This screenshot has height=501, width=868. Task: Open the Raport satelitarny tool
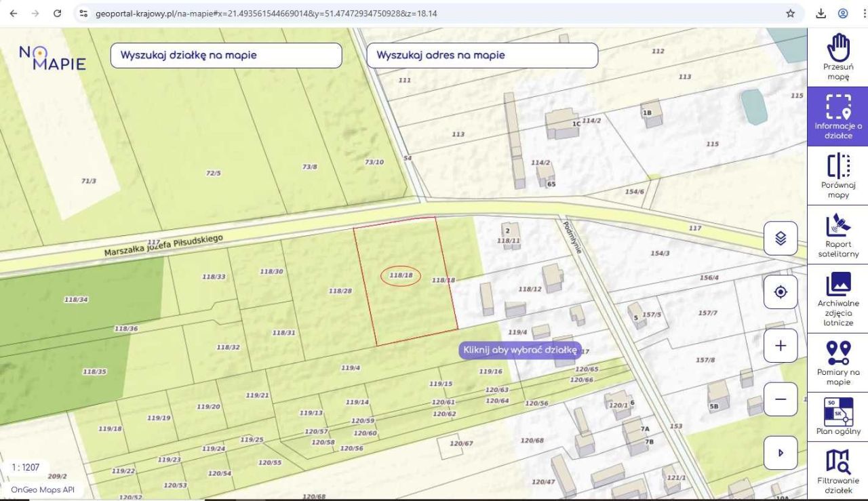[838, 235]
